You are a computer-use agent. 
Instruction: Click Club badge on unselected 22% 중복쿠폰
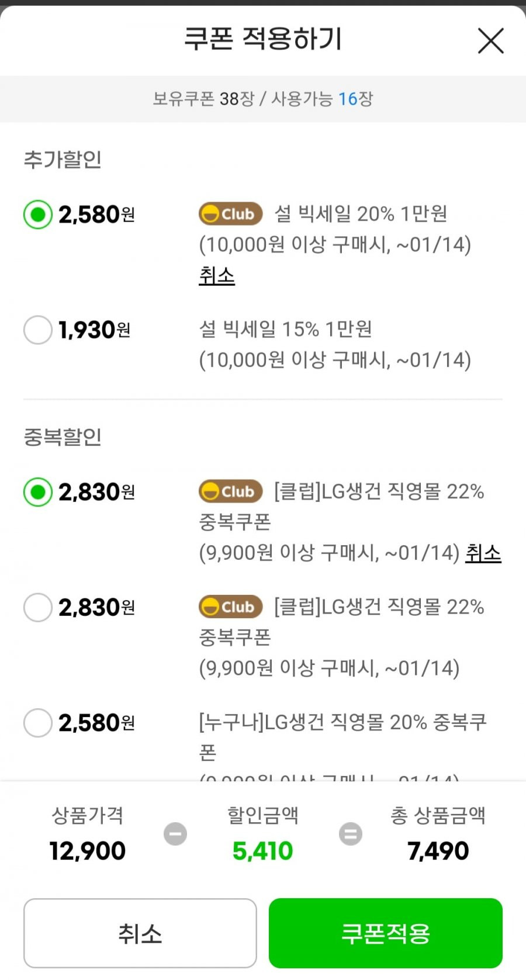[231, 607]
